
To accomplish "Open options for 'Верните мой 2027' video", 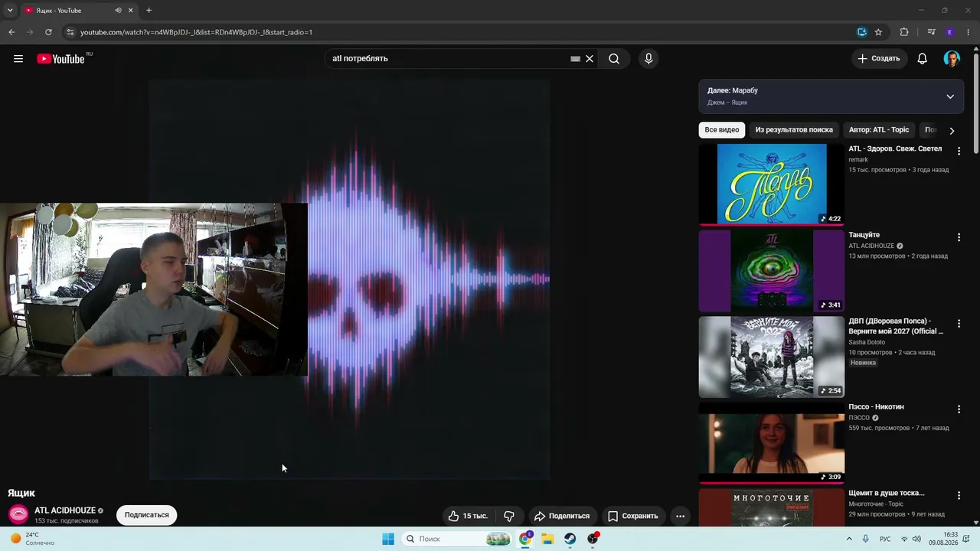I will pos(959,324).
